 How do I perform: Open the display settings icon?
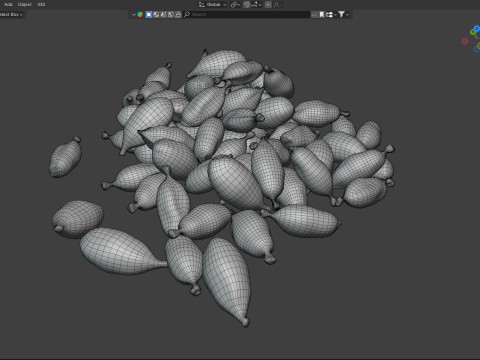(x=329, y=14)
